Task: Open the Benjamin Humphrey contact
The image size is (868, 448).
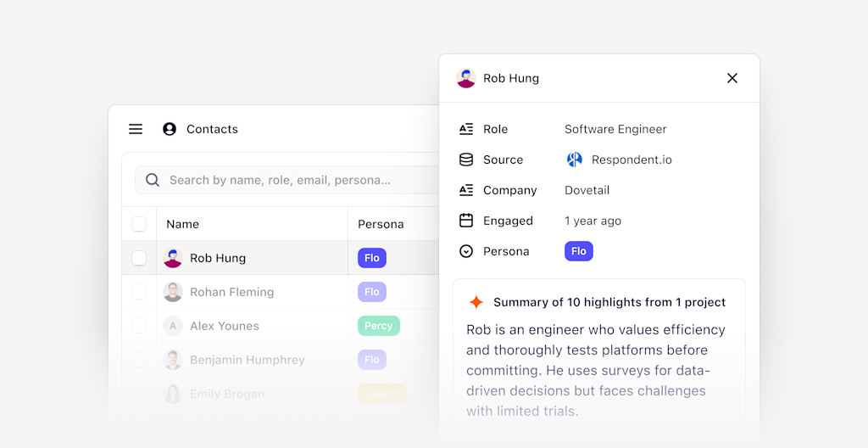Action: click(248, 360)
